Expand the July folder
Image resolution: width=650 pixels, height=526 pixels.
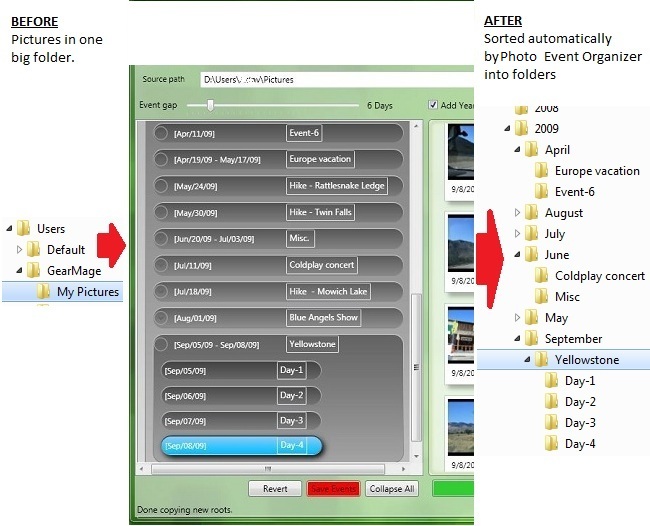pos(517,233)
